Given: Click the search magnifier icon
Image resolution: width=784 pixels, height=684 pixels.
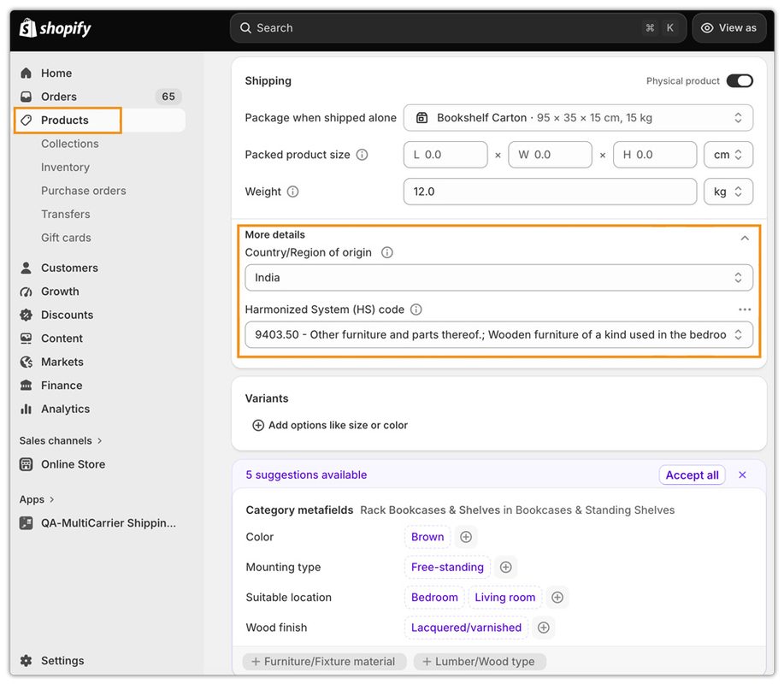Looking at the screenshot, I should [x=245, y=28].
